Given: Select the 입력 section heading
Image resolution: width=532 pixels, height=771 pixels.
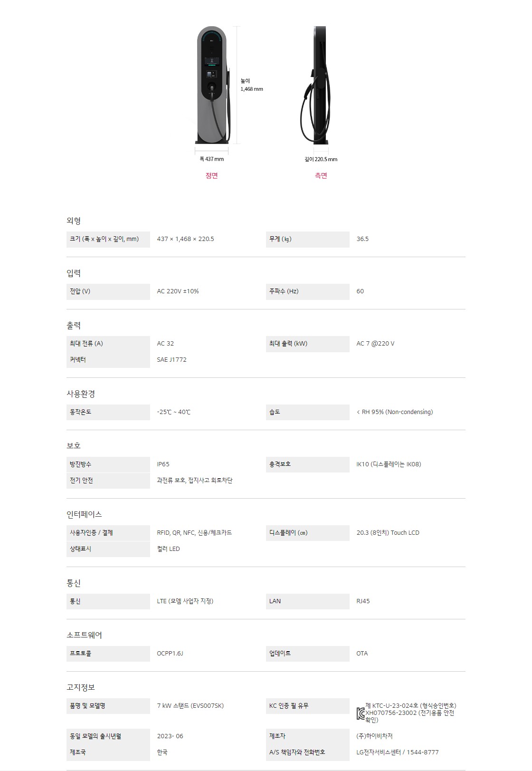Looking at the screenshot, I should click(x=74, y=273).
